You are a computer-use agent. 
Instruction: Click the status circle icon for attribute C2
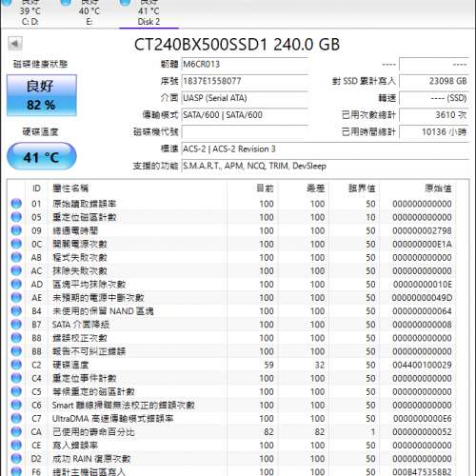click(x=16, y=365)
